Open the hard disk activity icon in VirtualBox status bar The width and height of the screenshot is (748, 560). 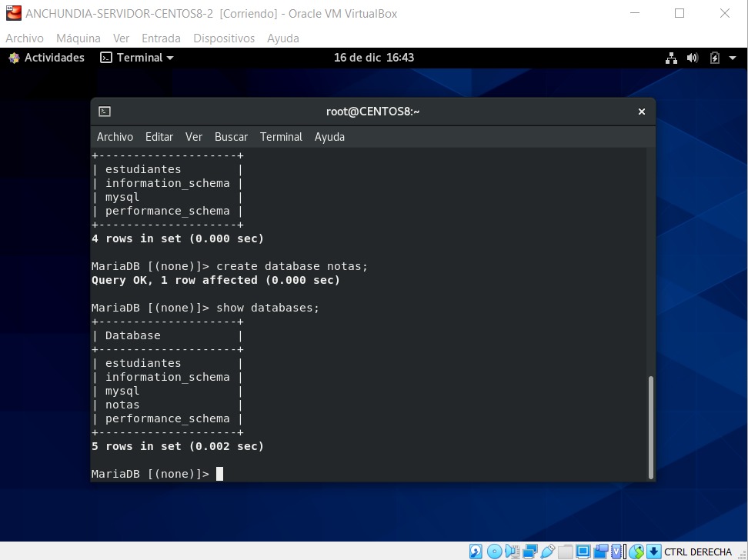476,550
